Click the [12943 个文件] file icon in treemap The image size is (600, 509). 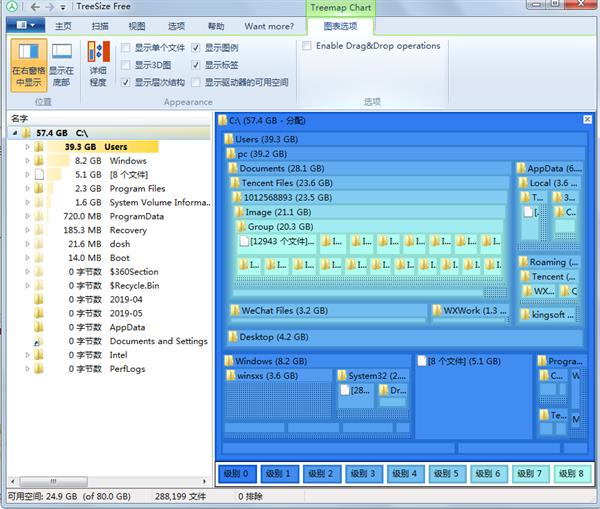click(244, 241)
